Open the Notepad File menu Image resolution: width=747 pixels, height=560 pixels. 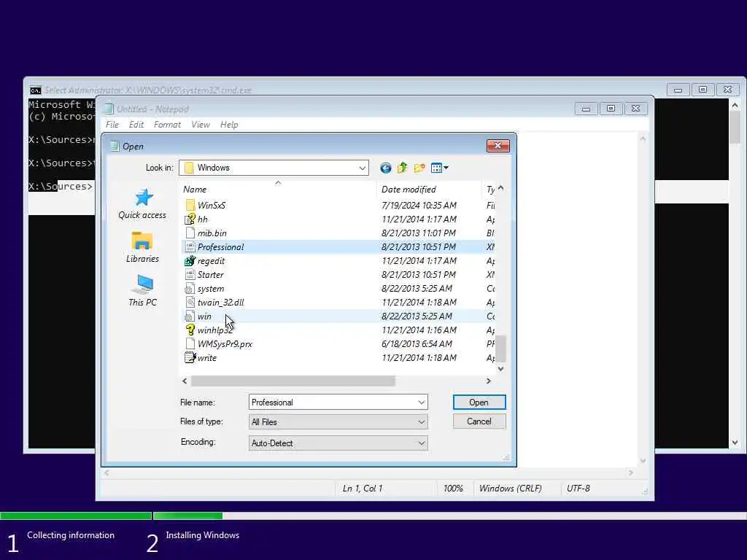[x=112, y=125]
